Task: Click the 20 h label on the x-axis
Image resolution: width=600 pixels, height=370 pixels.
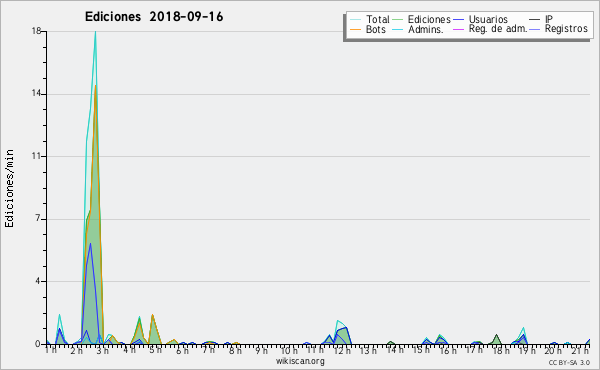Action: 553,350
